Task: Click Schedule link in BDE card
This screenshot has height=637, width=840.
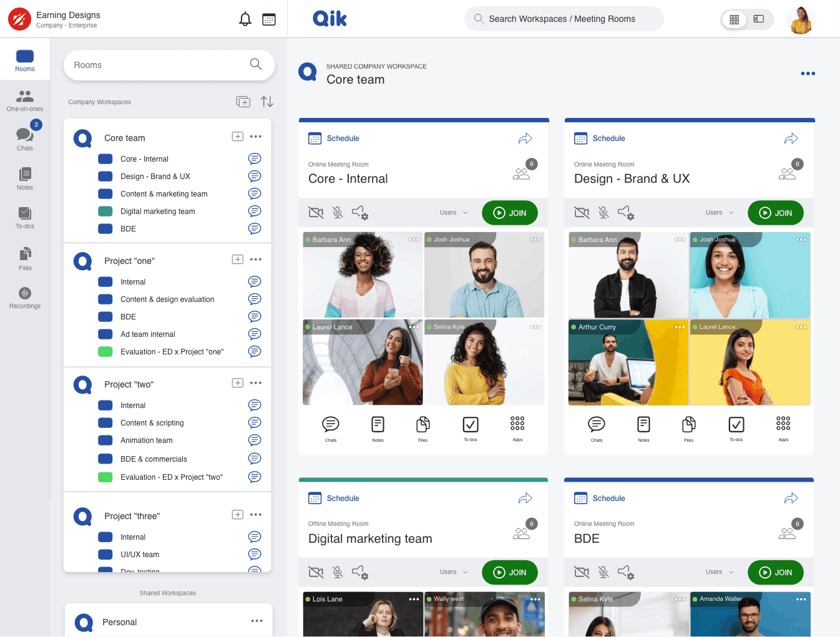Action: point(608,498)
